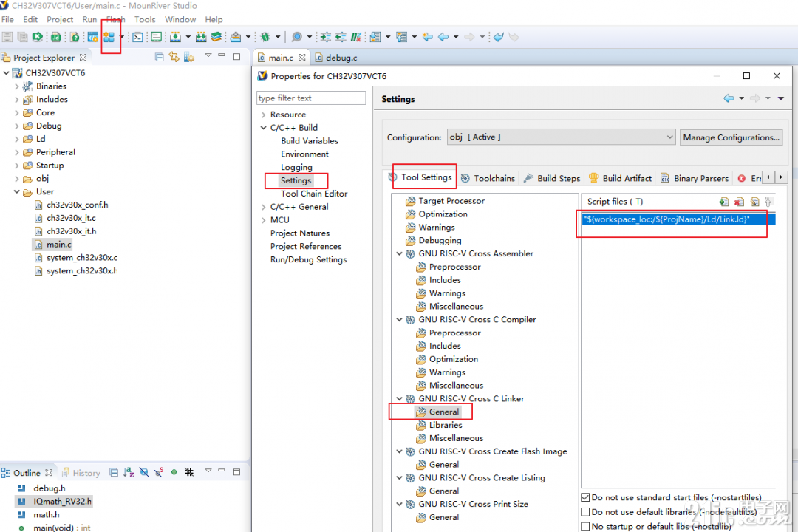Expand the MCU properties category

point(263,220)
